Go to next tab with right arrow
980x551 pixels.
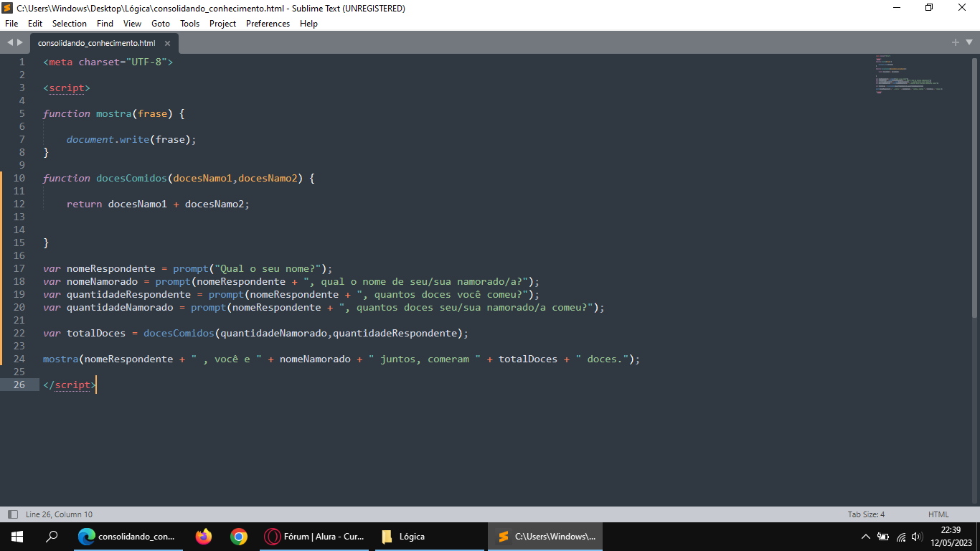(19, 42)
